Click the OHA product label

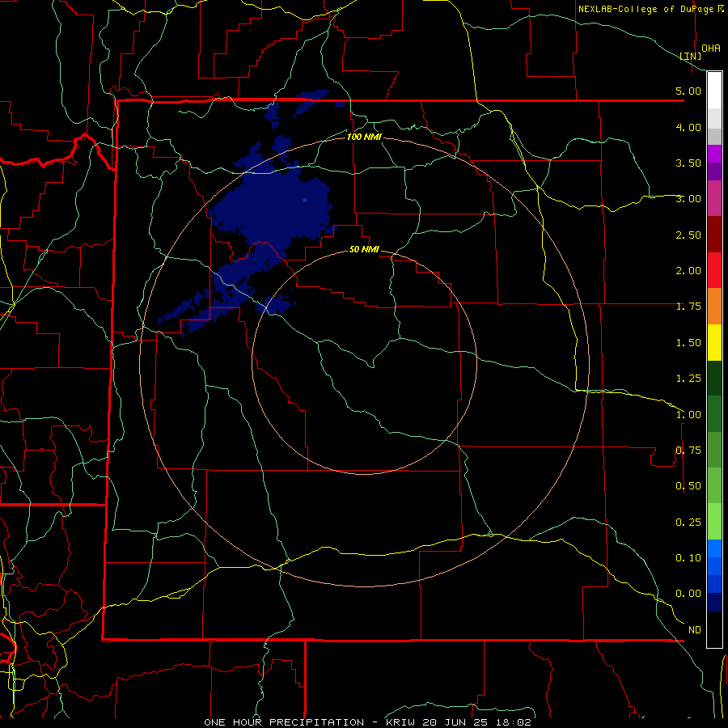(x=711, y=48)
